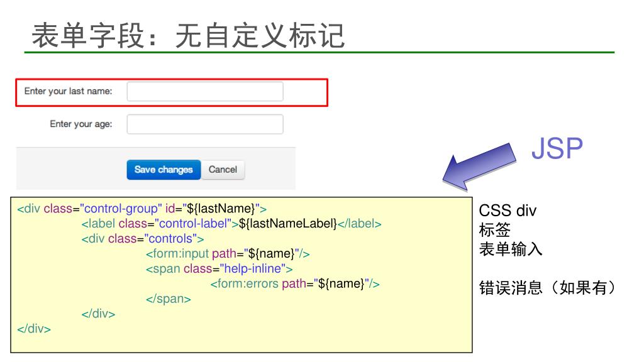This screenshot has height=362, width=644.
Task: Click the form:input path code line
Action: tap(228, 254)
